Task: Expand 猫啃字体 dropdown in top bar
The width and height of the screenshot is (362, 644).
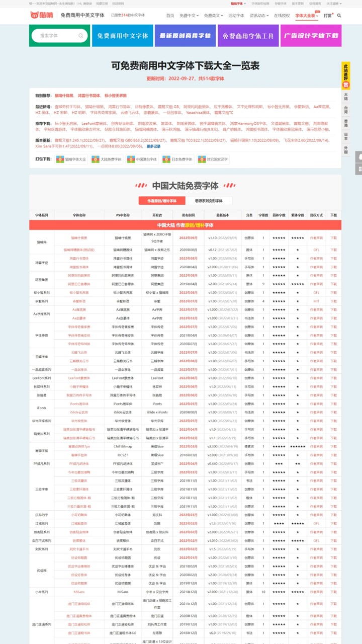Action: (x=237, y=4)
